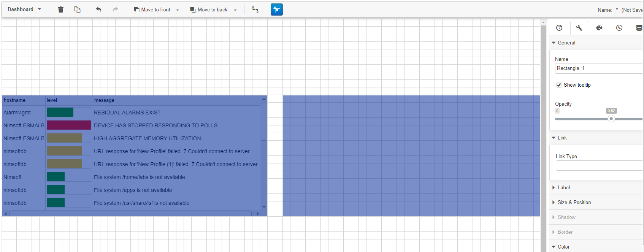Screen dimensions: 644x252
Task: Open Move to front dropdown arrow
Action: tap(178, 10)
